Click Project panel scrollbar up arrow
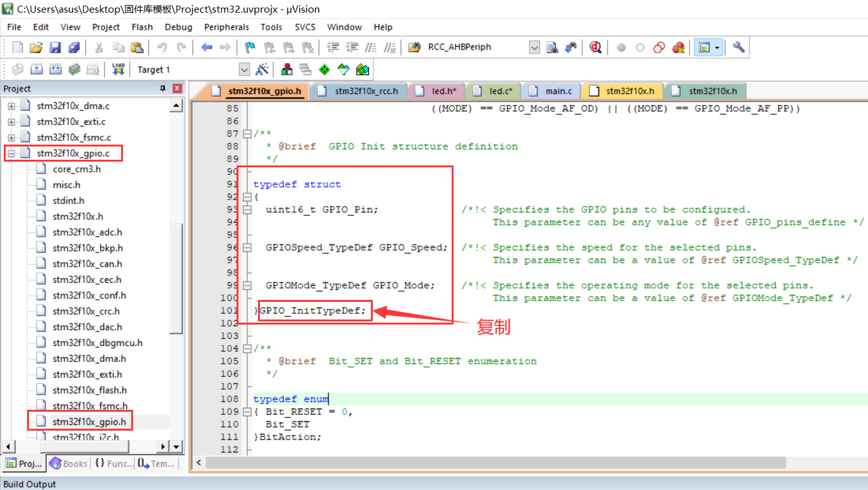Image resolution: width=868 pixels, height=490 pixels. coord(177,105)
